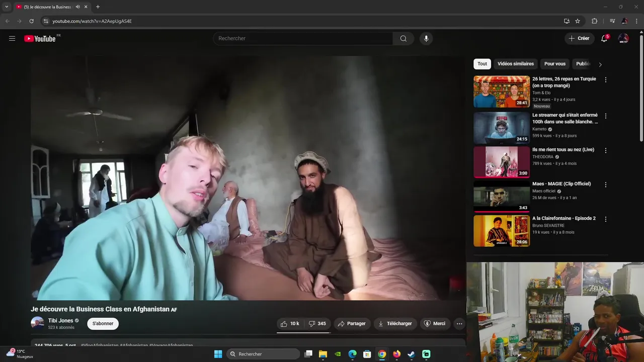644x362 pixels.
Task: Launch Steam from taskbar
Action: tap(412, 354)
